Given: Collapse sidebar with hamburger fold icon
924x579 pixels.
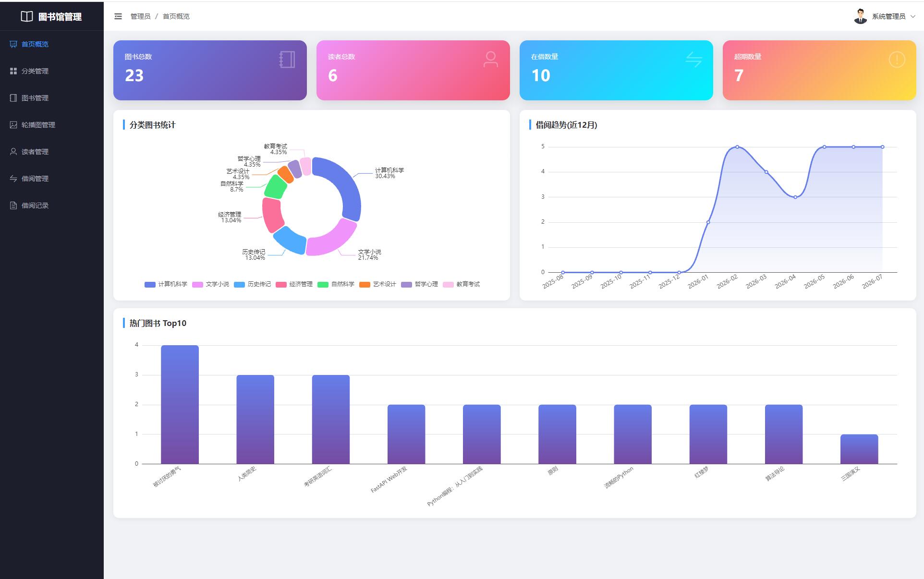Looking at the screenshot, I should (118, 16).
